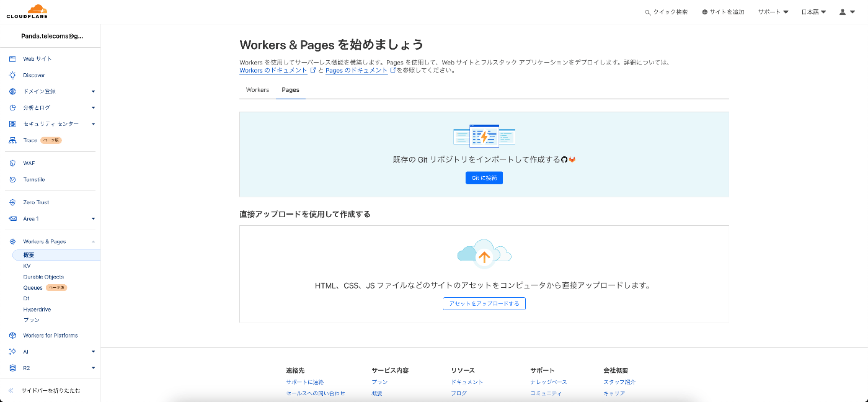Viewport: 868px width, 402px height.
Task: Click the コミュニティ footer link
Action: [546, 393]
